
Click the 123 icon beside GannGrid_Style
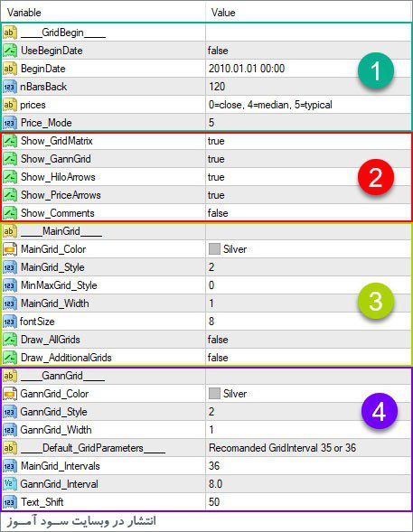[x=10, y=412]
